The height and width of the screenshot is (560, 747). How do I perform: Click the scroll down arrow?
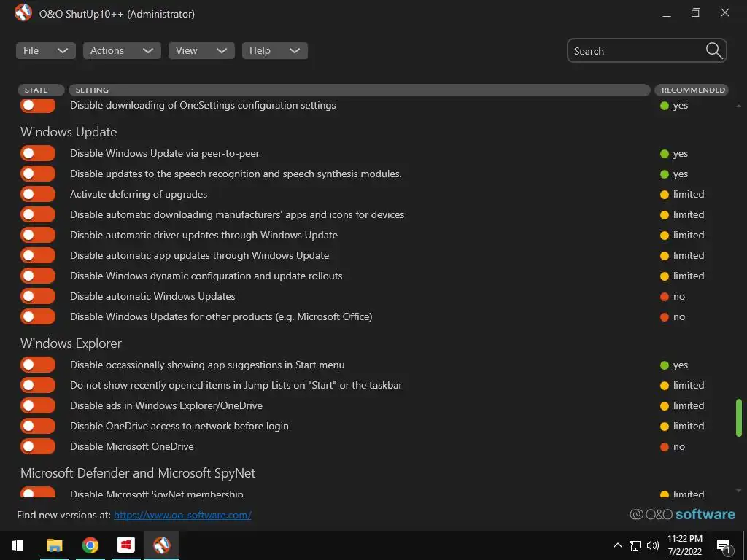tap(739, 491)
